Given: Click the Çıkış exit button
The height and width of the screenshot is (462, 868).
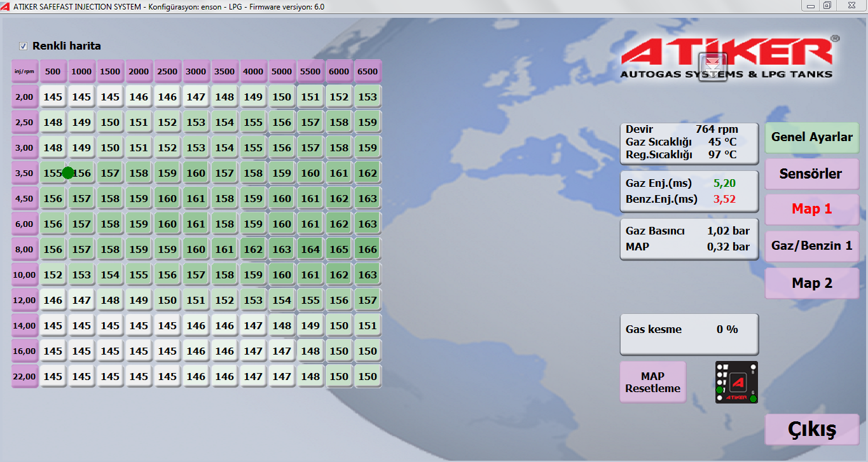Looking at the screenshot, I should (x=812, y=430).
